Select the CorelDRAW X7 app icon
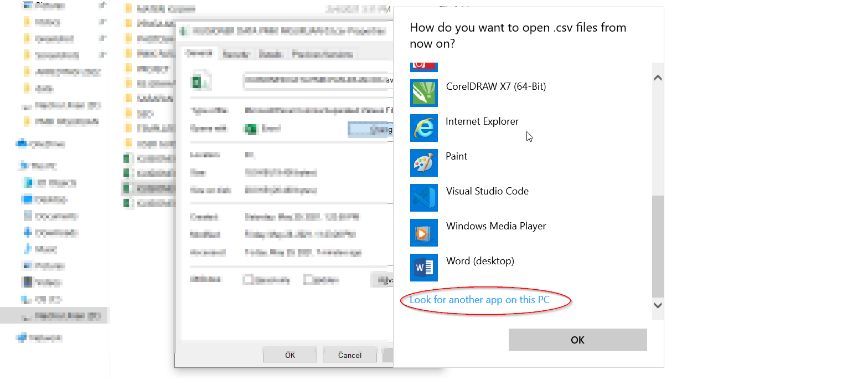Viewport: 868px width, 379px height. [424, 93]
